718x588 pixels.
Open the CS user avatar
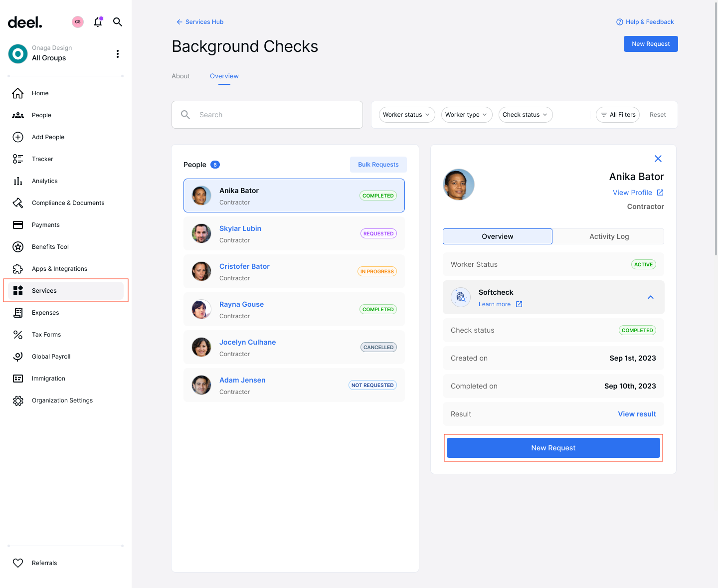tap(78, 22)
